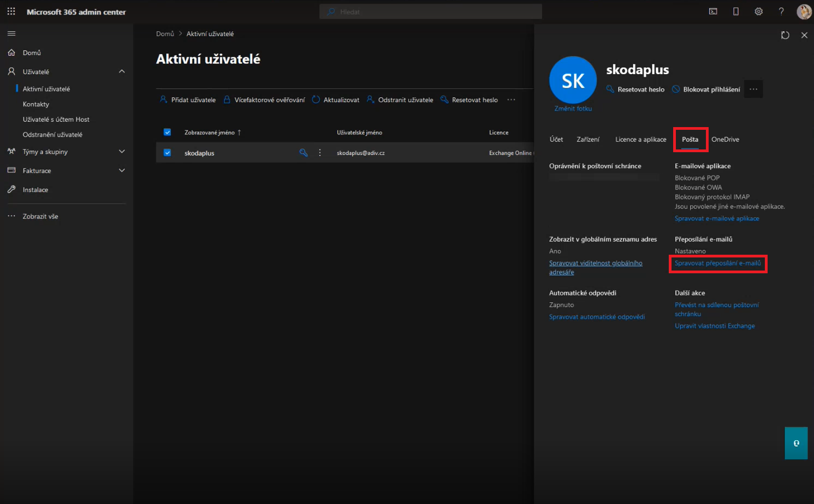Refresh the skodaplus user panel
The image size is (814, 504).
point(785,35)
